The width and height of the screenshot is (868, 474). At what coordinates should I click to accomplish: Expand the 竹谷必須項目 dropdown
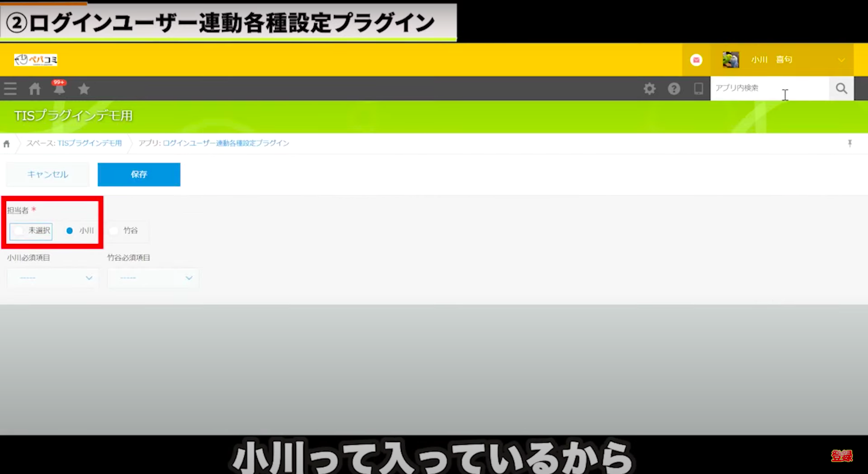click(x=153, y=278)
